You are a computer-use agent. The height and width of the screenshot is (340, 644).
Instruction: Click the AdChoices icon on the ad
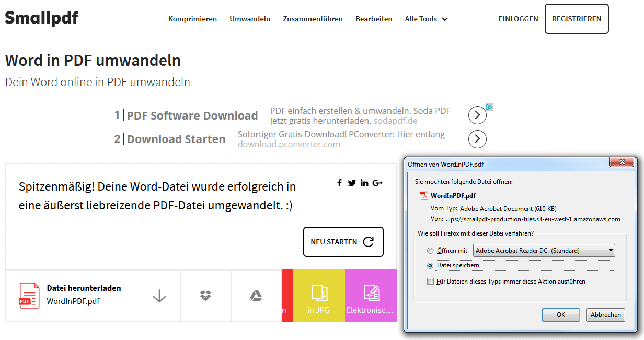click(x=489, y=107)
